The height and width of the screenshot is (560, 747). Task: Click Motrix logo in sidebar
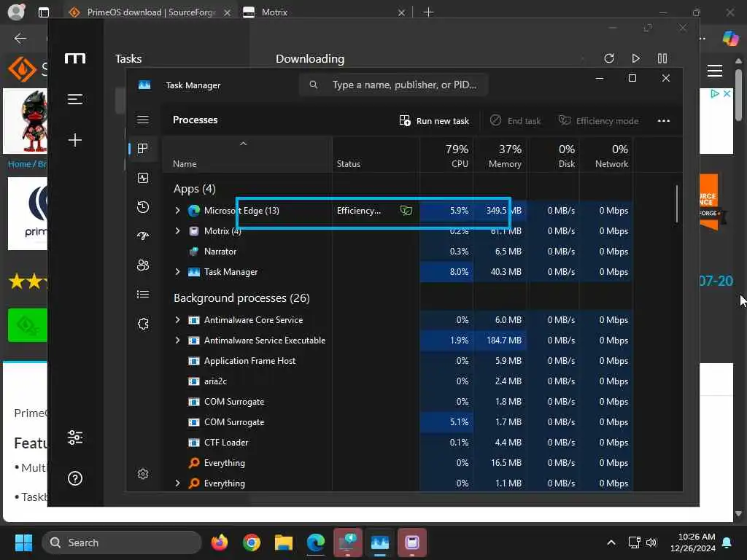(x=75, y=58)
